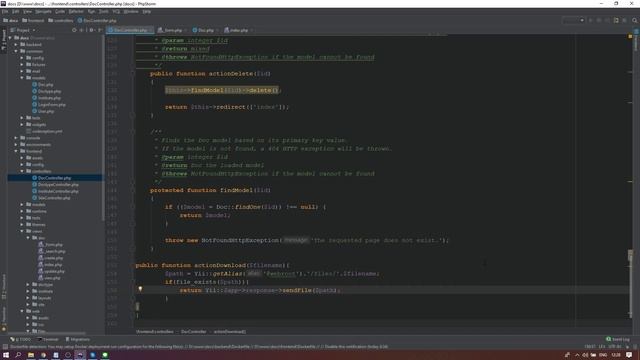The width and height of the screenshot is (640, 360).
Task: Expand the common config folder arrow
Action: click(22, 58)
